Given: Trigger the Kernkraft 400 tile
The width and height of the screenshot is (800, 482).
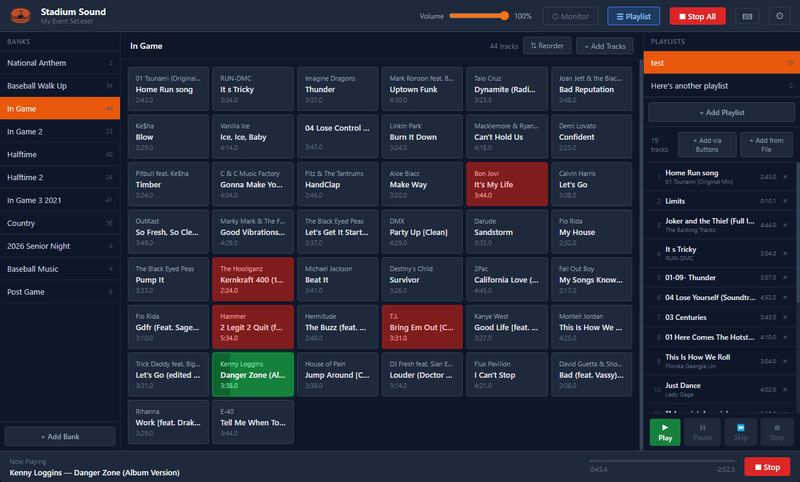Looking at the screenshot, I should [x=253, y=279].
